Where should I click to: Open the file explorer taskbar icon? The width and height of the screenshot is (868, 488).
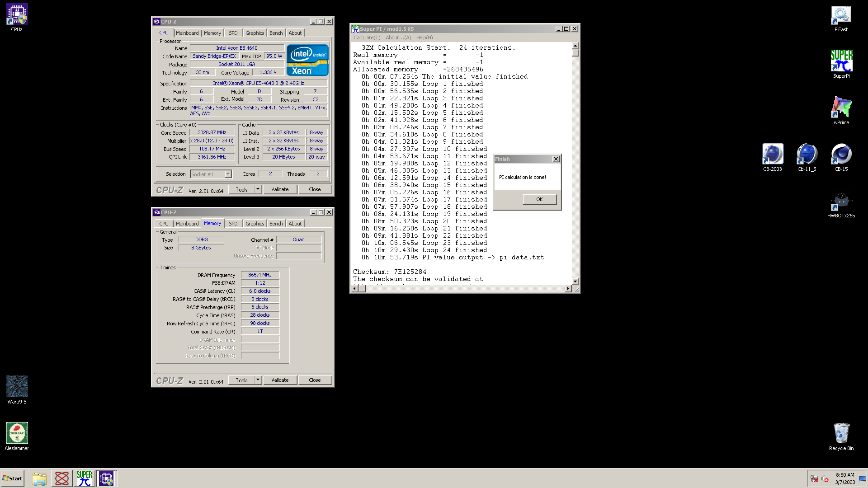pos(39,479)
